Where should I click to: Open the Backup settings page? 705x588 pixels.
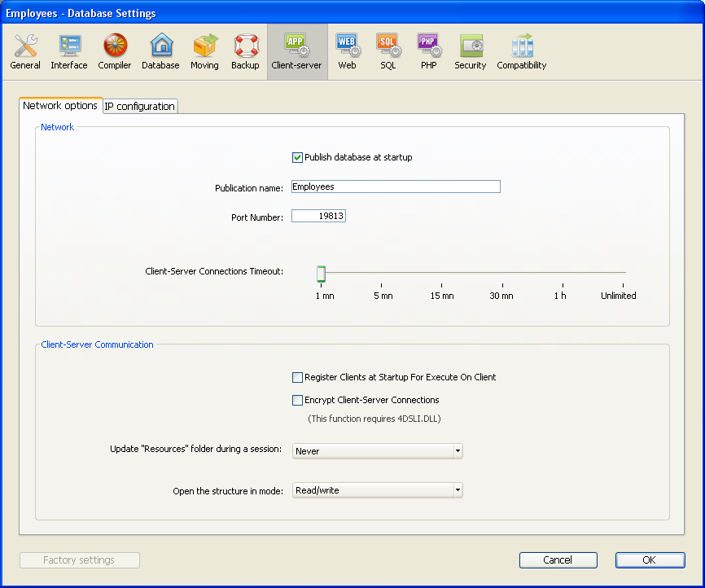(x=245, y=52)
